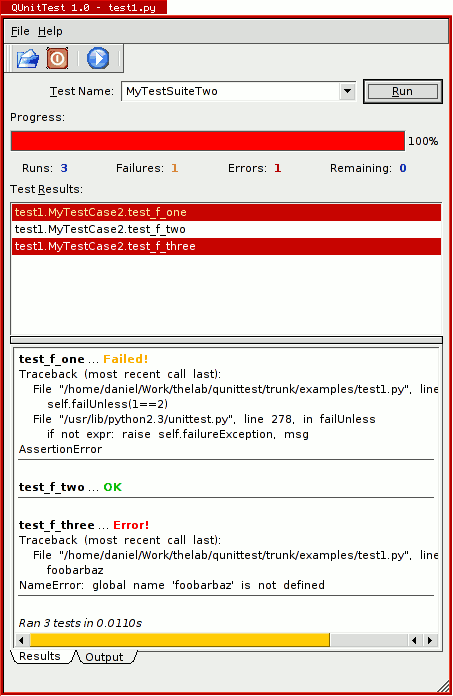Open the Help menu
Image resolution: width=453 pixels, height=696 pixels.
tap(50, 31)
